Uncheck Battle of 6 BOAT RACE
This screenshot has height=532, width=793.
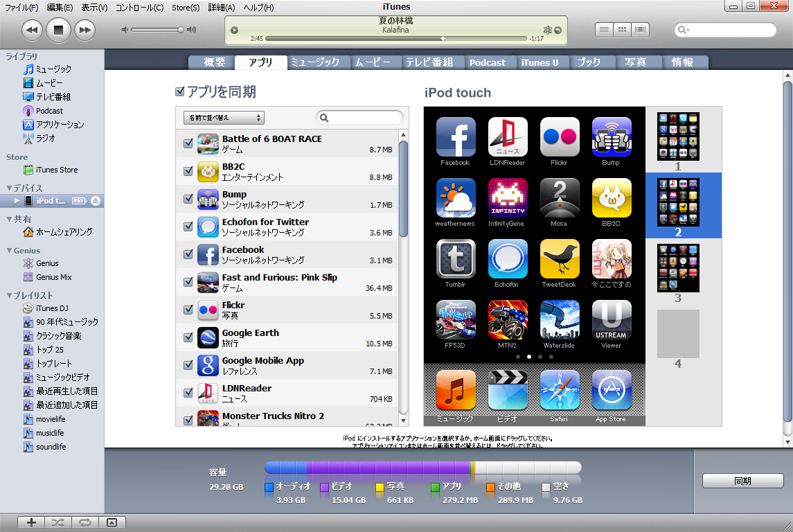pyautogui.click(x=188, y=143)
